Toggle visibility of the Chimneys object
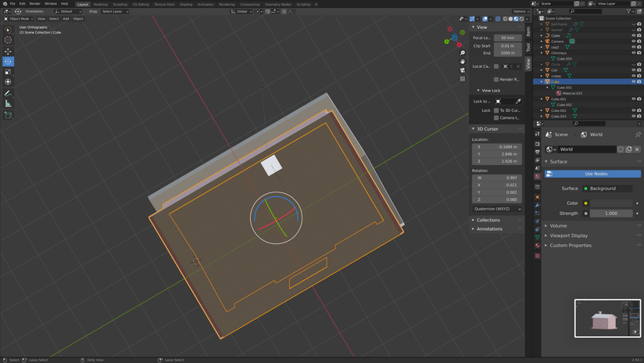 633,53
